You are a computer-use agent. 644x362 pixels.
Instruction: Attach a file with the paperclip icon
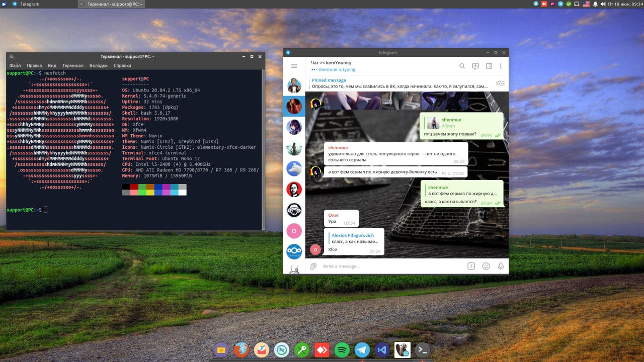(313, 266)
